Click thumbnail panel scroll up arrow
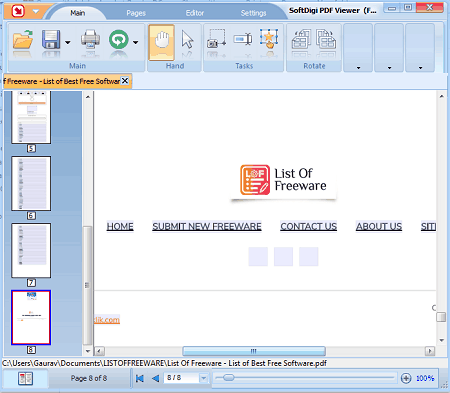 [x=88, y=97]
